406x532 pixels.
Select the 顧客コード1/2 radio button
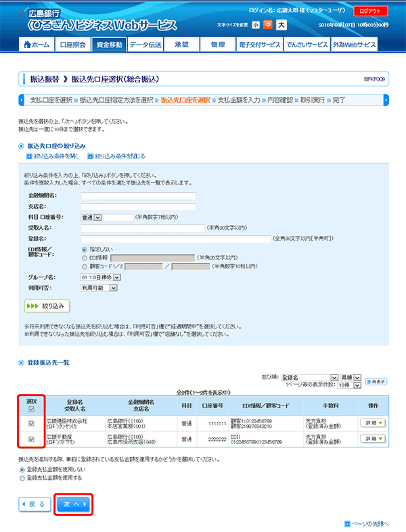click(x=85, y=267)
